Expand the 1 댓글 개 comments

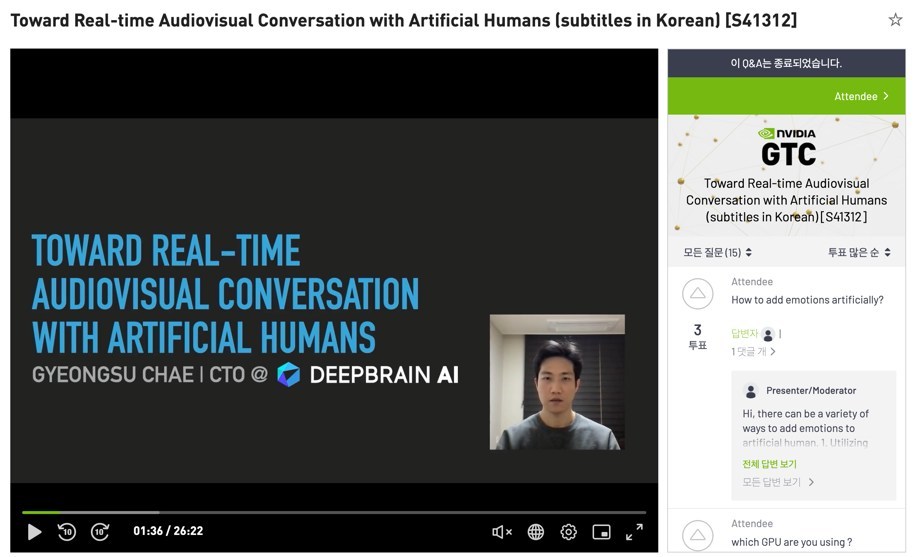tap(753, 352)
